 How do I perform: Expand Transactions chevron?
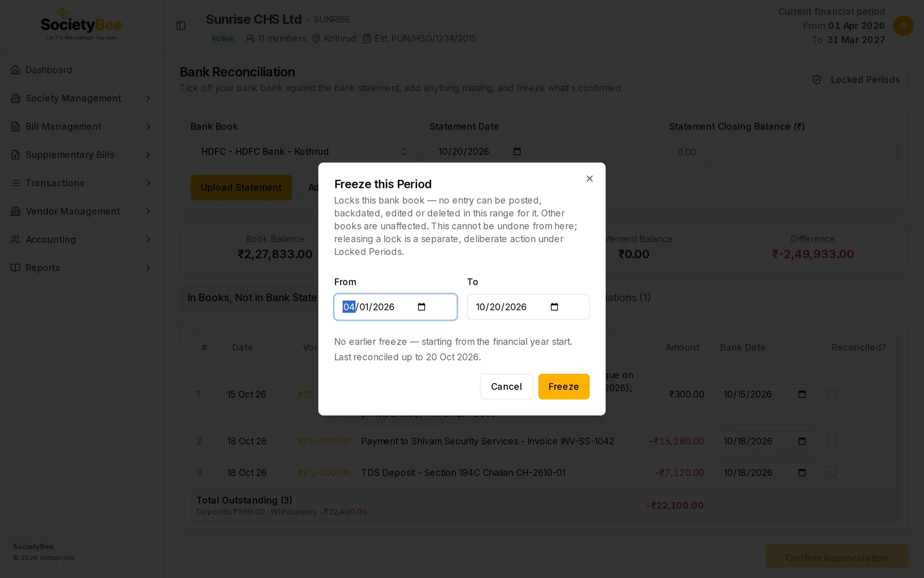pos(148,183)
